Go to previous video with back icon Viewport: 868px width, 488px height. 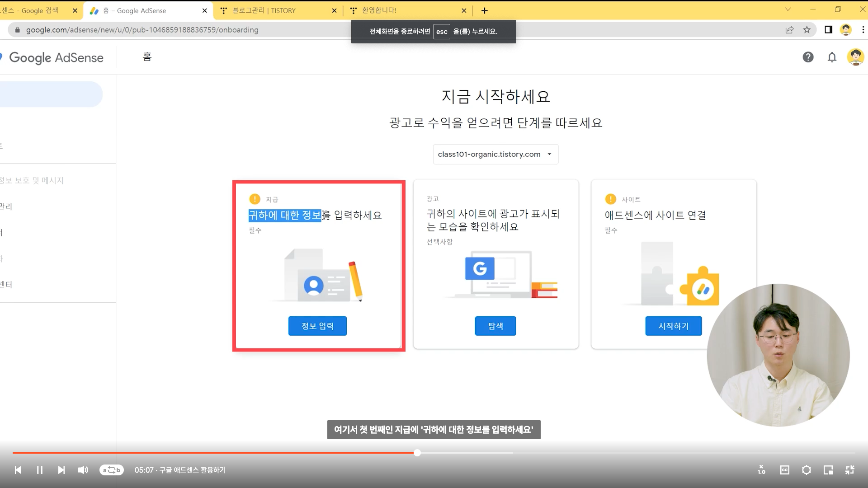[18, 470]
